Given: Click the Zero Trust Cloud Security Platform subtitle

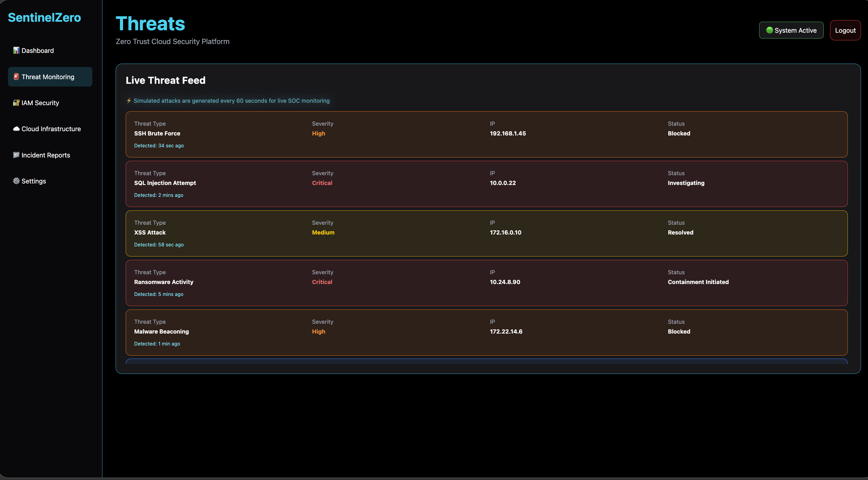Looking at the screenshot, I should (x=172, y=42).
